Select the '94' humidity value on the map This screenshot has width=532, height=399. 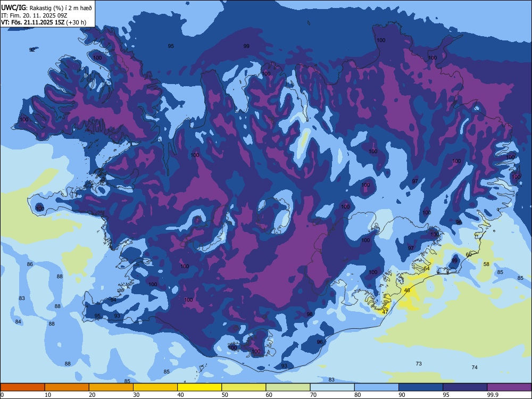coord(113,300)
